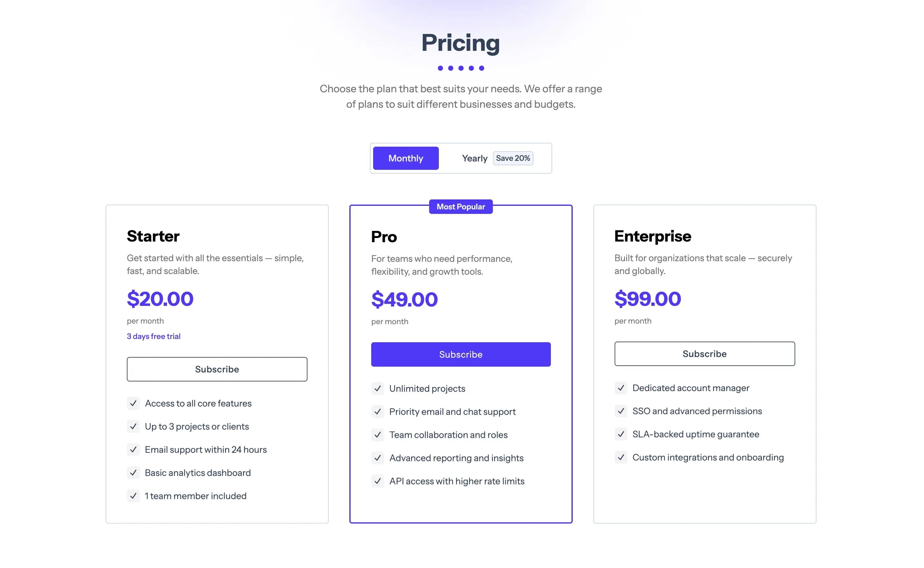This screenshot has height=568, width=924.
Task: Click the $49.00 Pro price
Action: tap(404, 299)
